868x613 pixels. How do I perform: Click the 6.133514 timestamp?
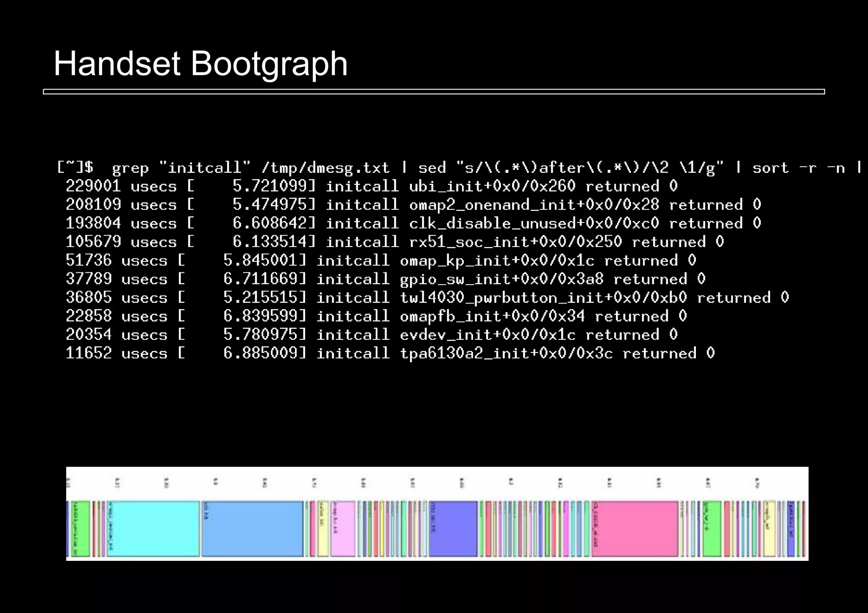(x=270, y=242)
